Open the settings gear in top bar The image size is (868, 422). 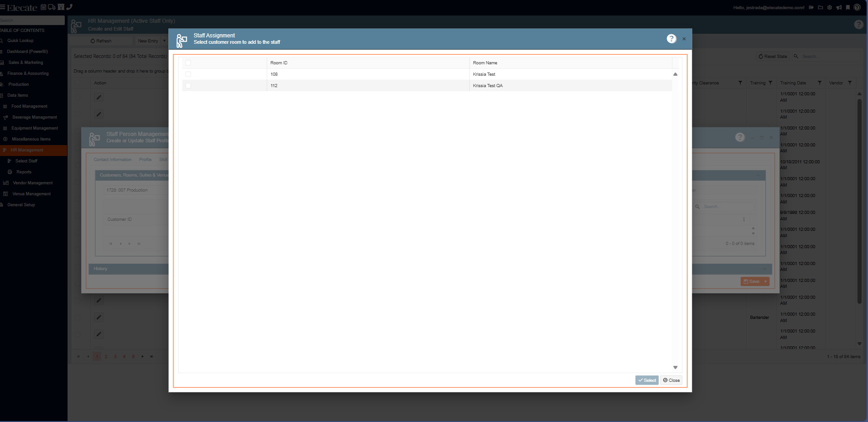click(x=829, y=7)
